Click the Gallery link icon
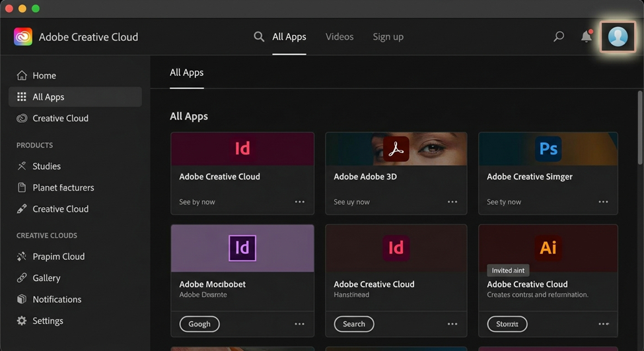The width and height of the screenshot is (644, 351). [22, 278]
